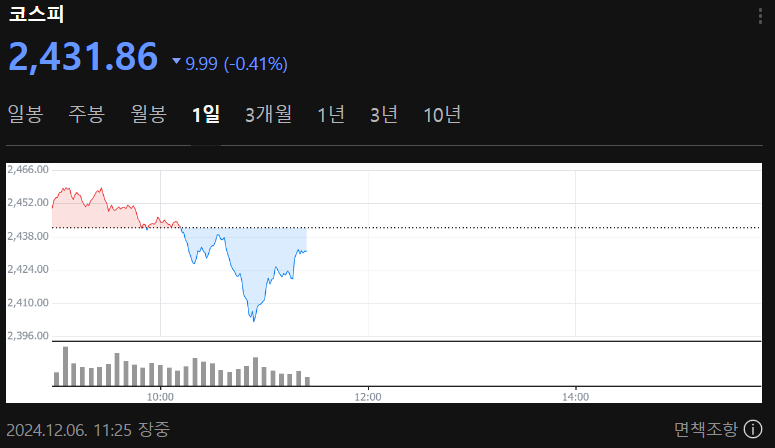Image resolution: width=775 pixels, height=448 pixels.
Task: Click the 12:00 time axis label
Action: coord(368,397)
